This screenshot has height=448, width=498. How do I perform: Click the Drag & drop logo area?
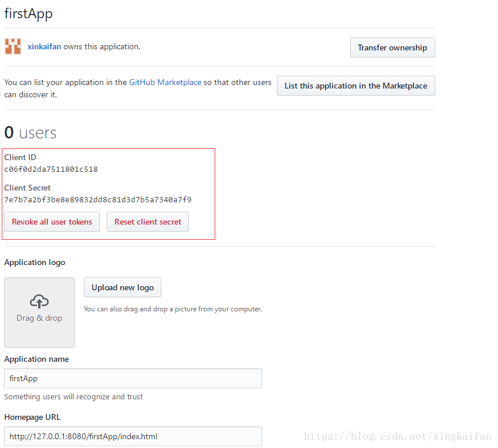click(x=39, y=313)
